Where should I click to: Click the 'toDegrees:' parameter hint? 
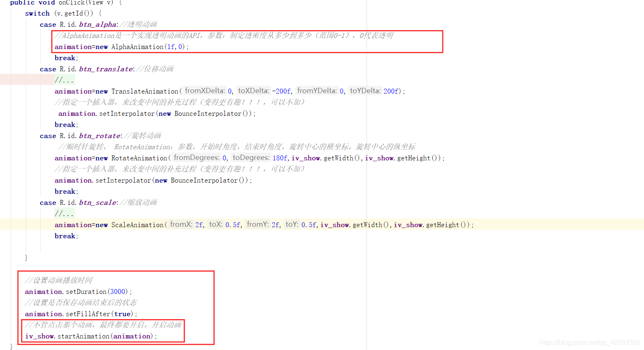pos(251,157)
